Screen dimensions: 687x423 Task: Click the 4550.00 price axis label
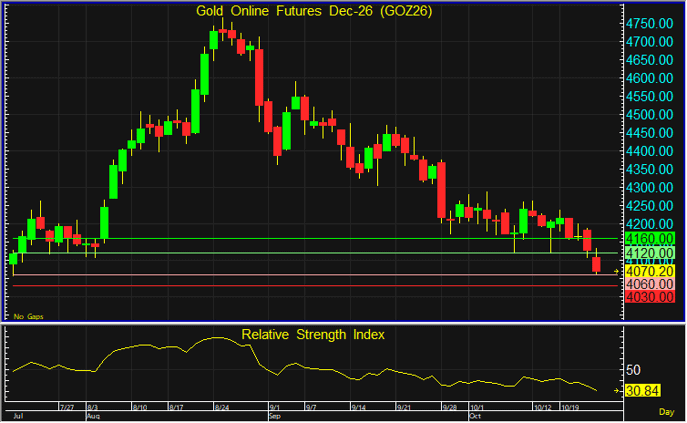[x=649, y=96]
